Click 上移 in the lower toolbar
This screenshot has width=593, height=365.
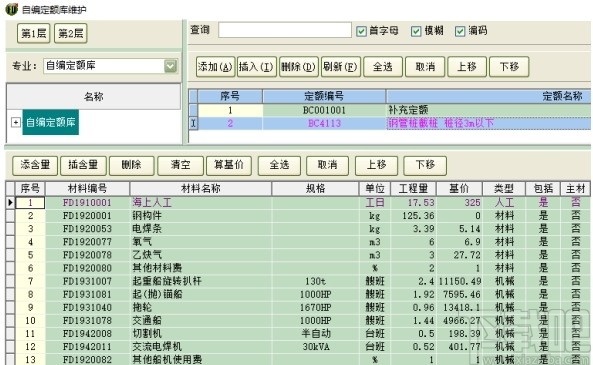(x=376, y=166)
